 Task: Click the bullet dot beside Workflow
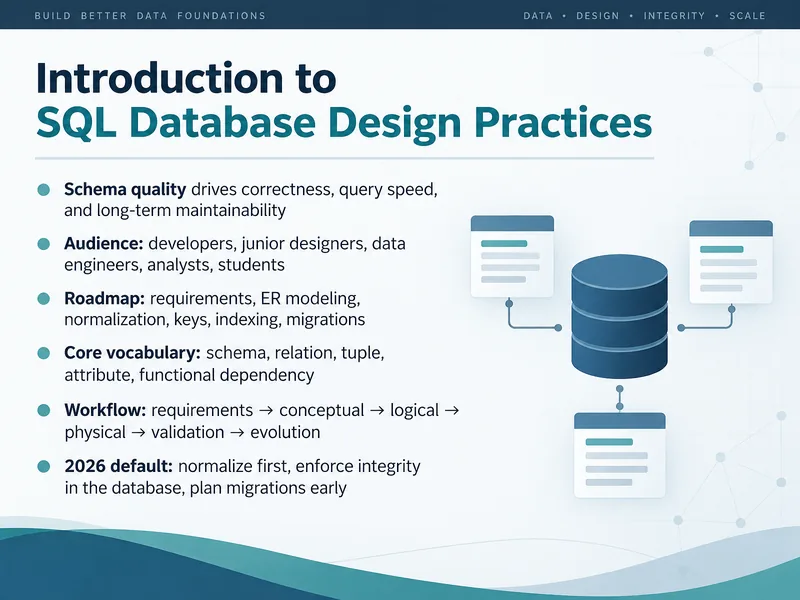(44, 410)
